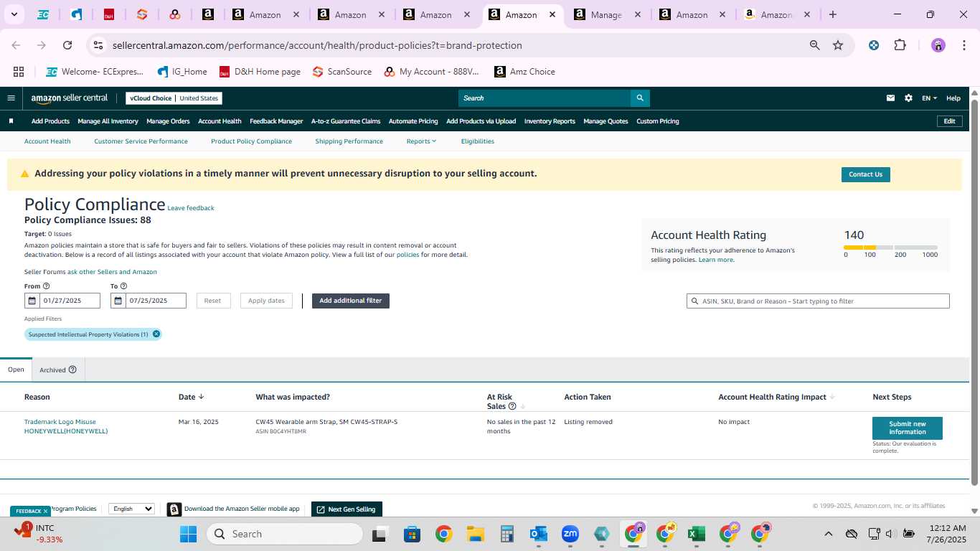The height and width of the screenshot is (551, 980).
Task: Show hidden system tray icons
Action: [829, 534]
